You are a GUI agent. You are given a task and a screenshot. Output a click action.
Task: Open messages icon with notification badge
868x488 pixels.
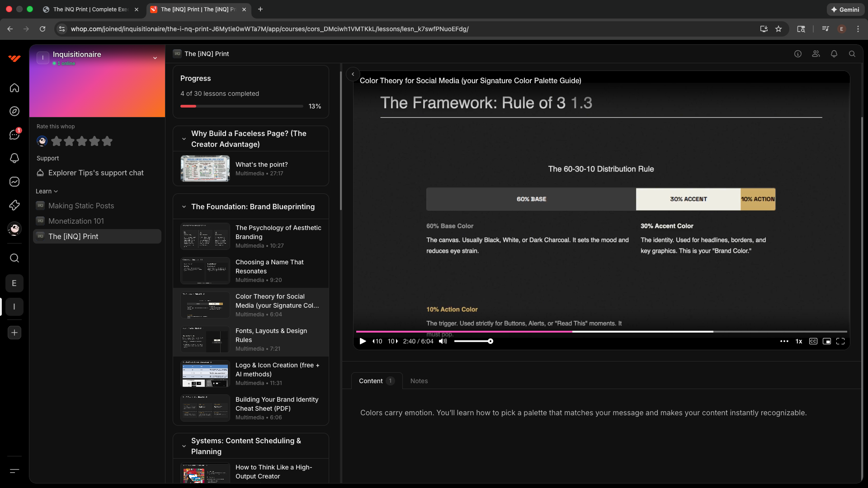[x=14, y=135]
